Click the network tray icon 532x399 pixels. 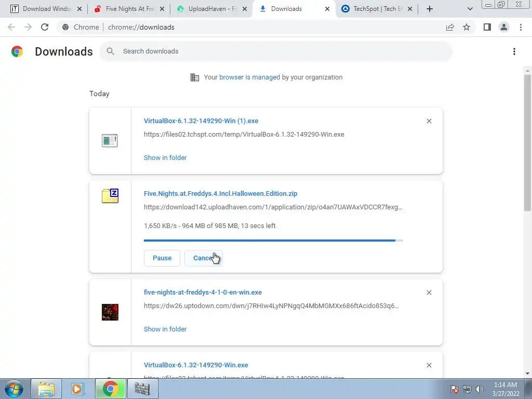(467, 390)
